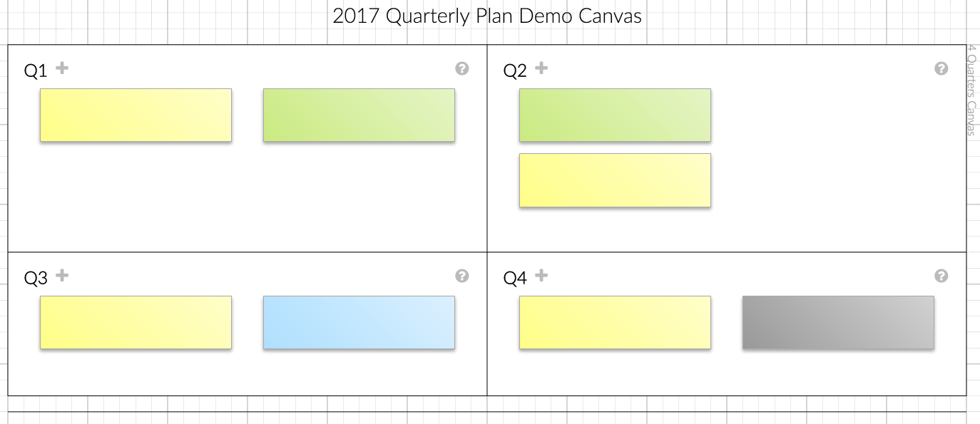Screen dimensions: 980x424
Task: Click the vertical 4 Quarters Canvas label
Action: point(971,90)
